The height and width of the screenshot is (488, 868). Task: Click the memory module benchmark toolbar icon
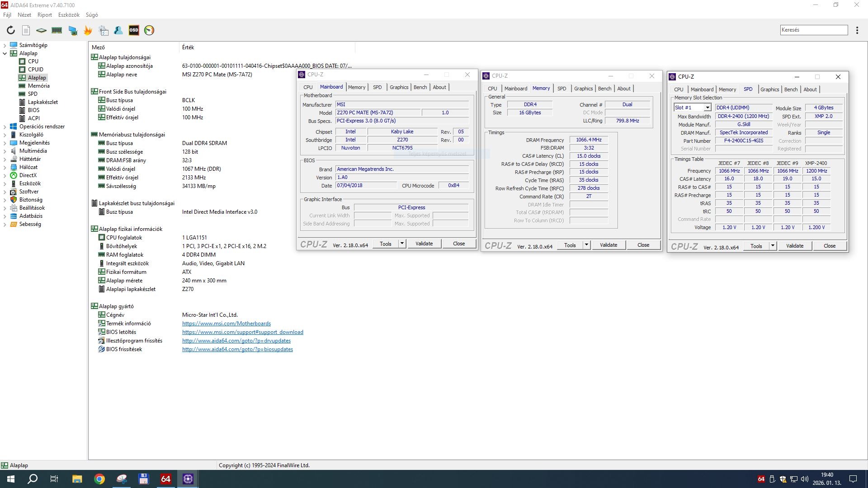[57, 30]
